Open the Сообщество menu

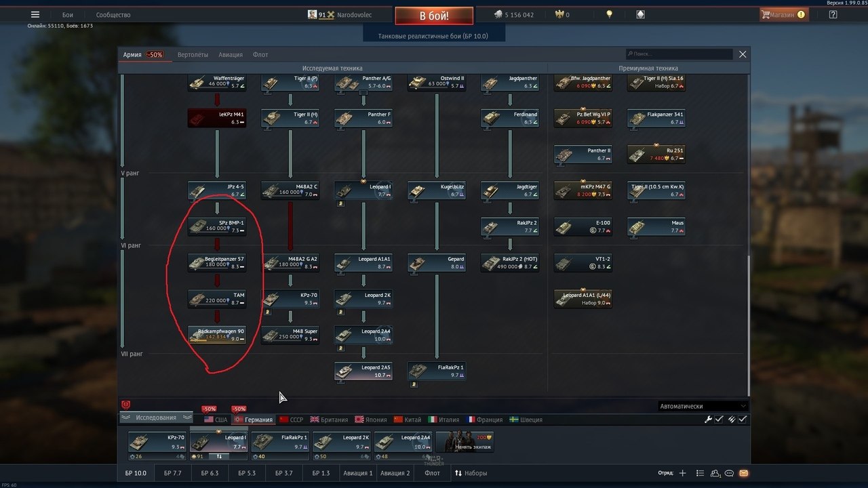click(113, 15)
